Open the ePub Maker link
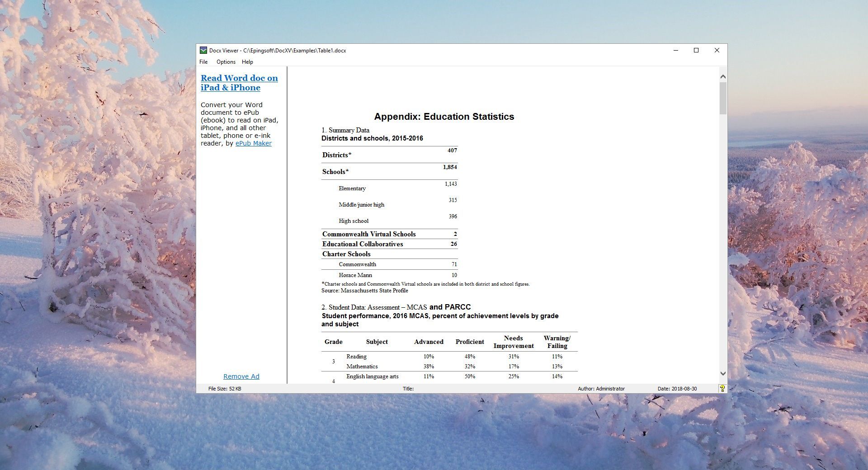This screenshot has width=868, height=470. click(x=253, y=143)
